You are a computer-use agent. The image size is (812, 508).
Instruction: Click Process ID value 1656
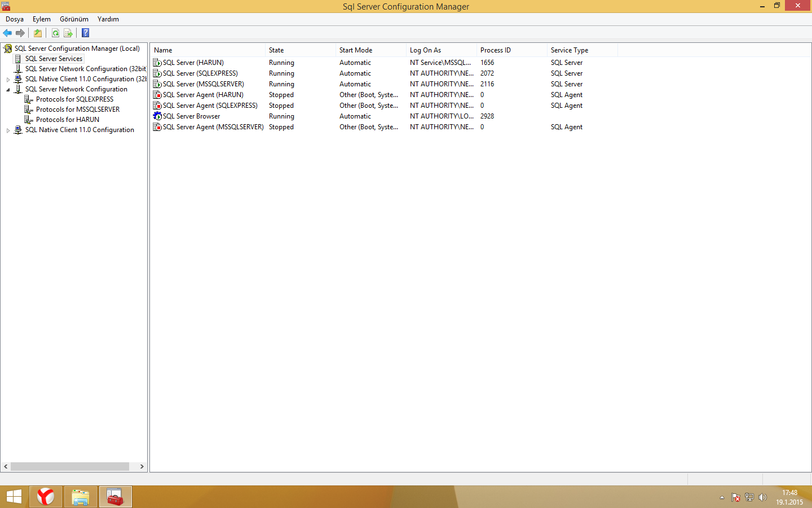pyautogui.click(x=487, y=63)
